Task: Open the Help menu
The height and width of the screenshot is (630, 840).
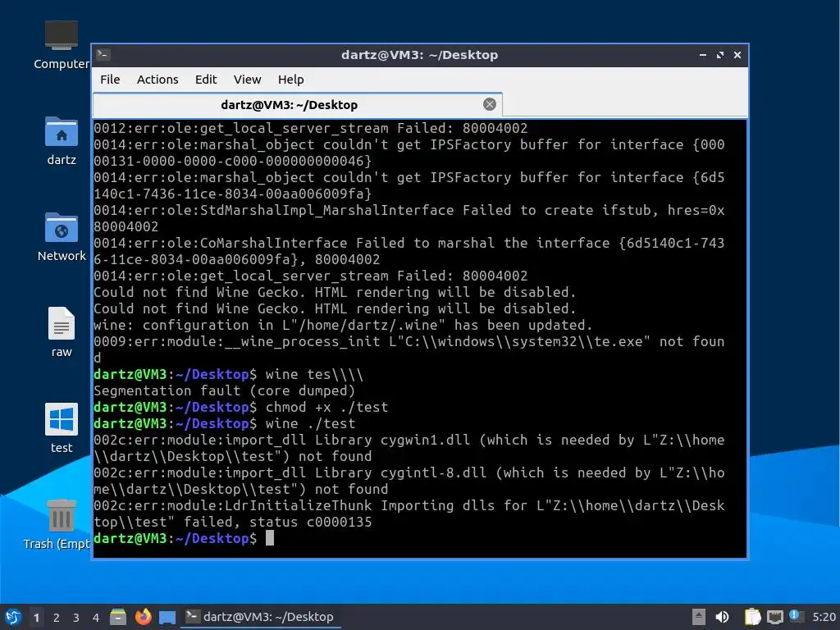Action: click(291, 80)
